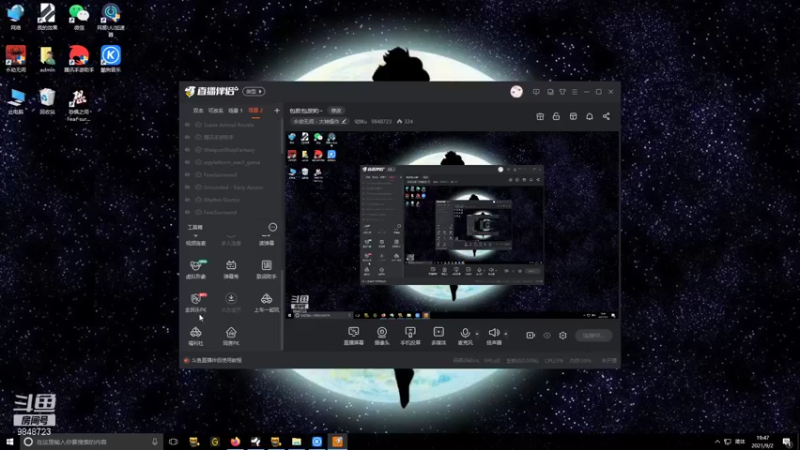Click the start-stream button at bottom right
Image resolution: width=800 pixels, height=450 pixels.
coord(593,335)
